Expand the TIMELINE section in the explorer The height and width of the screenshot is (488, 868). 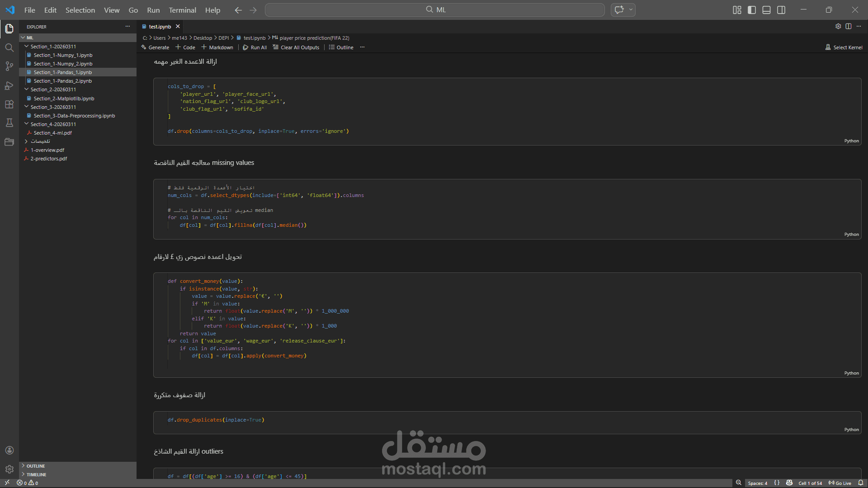(x=36, y=474)
